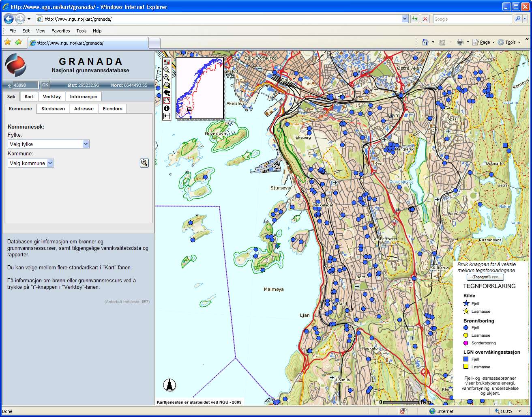Click the Øst coordinate readout

83,85
